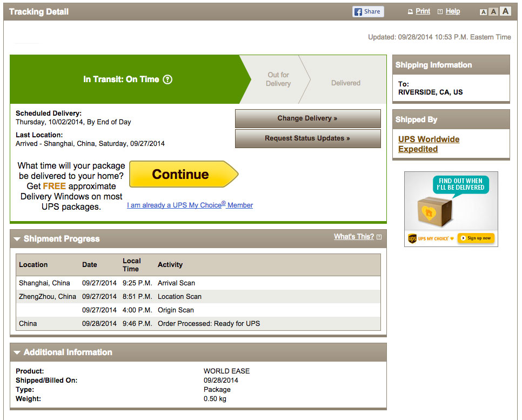This screenshot has width=522, height=420.
Task: Click the small help icon after What's This?
Action: point(379,237)
